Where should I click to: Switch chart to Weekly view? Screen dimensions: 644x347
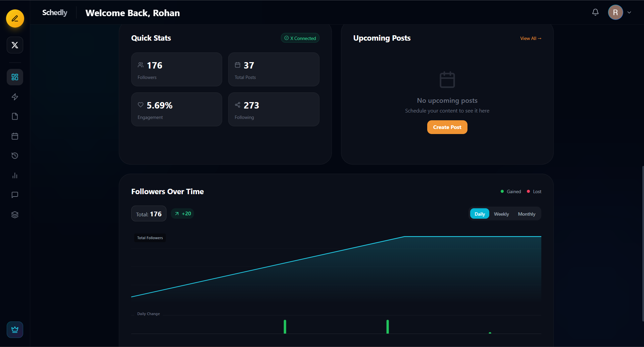pos(501,214)
